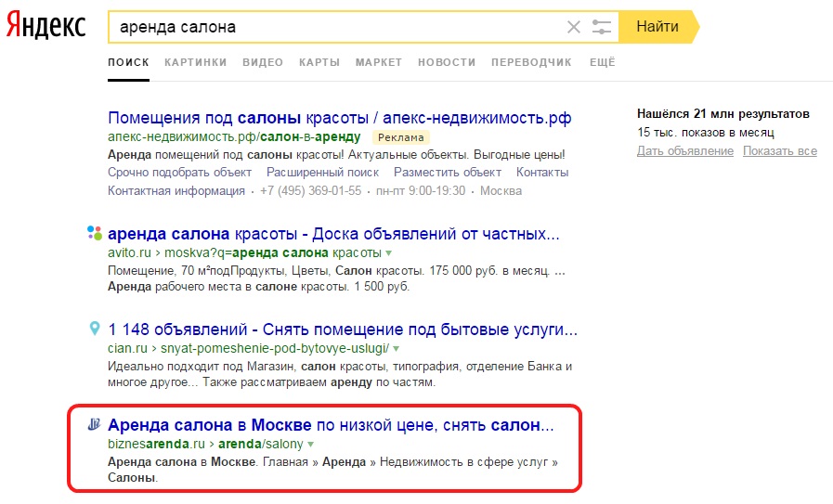Select the Поиск tab
Screen dimensions: 833x504
(128, 62)
